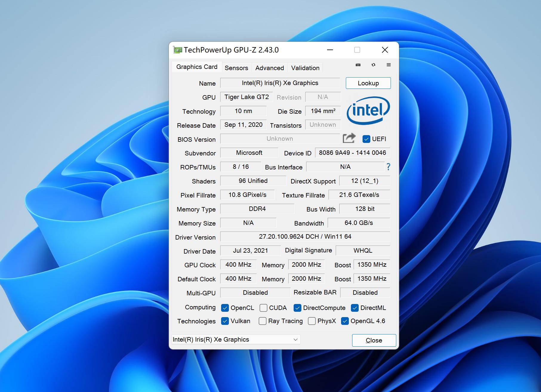Click the Intel logo image
This screenshot has width=541, height=392.
pyautogui.click(x=368, y=111)
